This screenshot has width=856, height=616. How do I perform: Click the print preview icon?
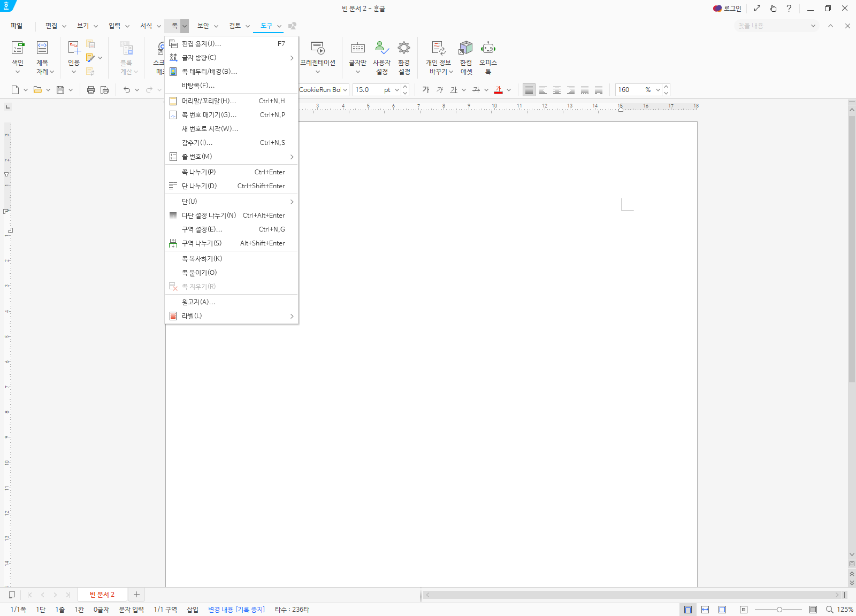[105, 90]
